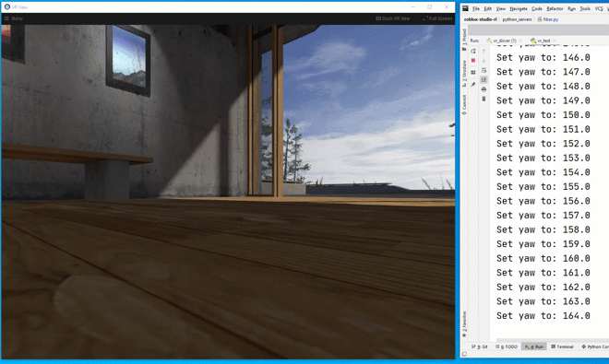
Task: Click Dock VR View button
Action: click(x=393, y=18)
